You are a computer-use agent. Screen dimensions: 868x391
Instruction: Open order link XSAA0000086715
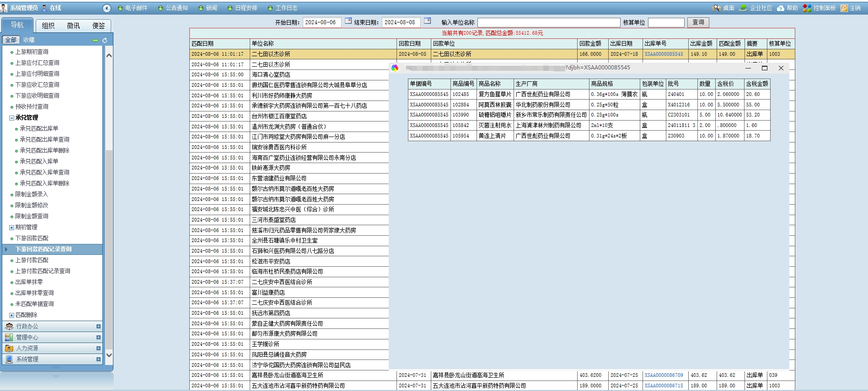pos(664,386)
